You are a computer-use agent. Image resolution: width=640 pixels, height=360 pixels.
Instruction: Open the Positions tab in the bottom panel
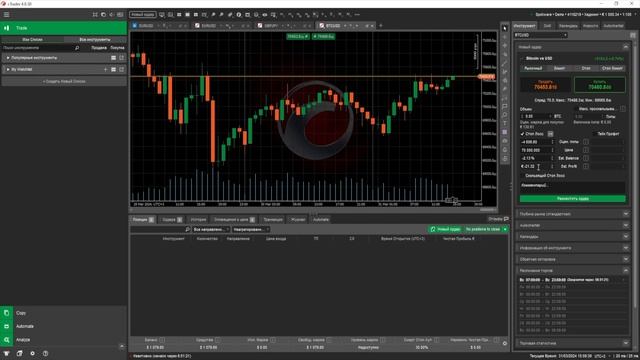pos(142,220)
